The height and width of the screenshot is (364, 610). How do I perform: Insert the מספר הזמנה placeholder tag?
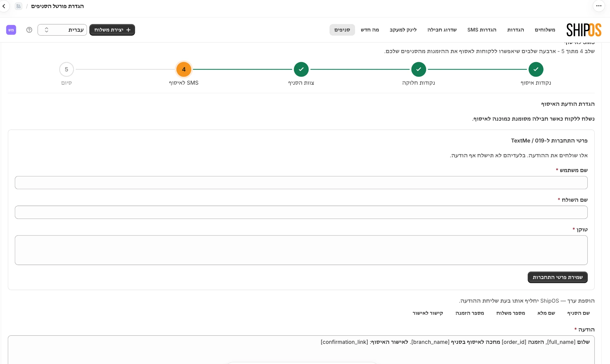pos(470,313)
